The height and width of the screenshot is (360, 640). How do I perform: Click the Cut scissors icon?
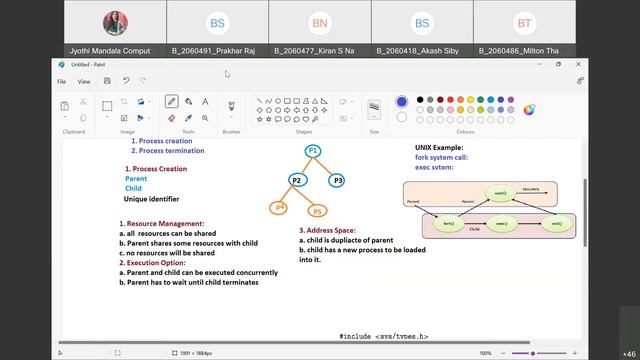[83, 102]
